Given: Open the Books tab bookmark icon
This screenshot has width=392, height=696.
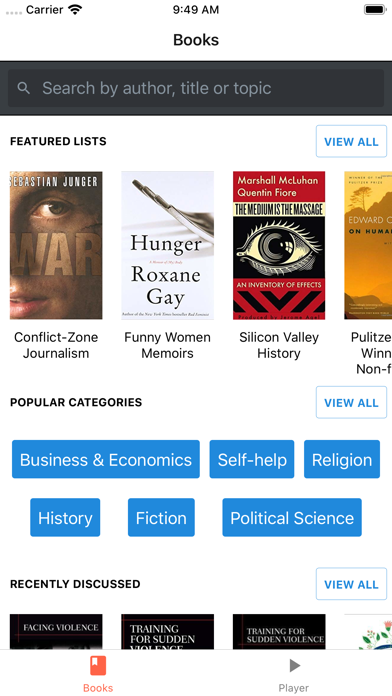Looking at the screenshot, I should click(x=98, y=665).
